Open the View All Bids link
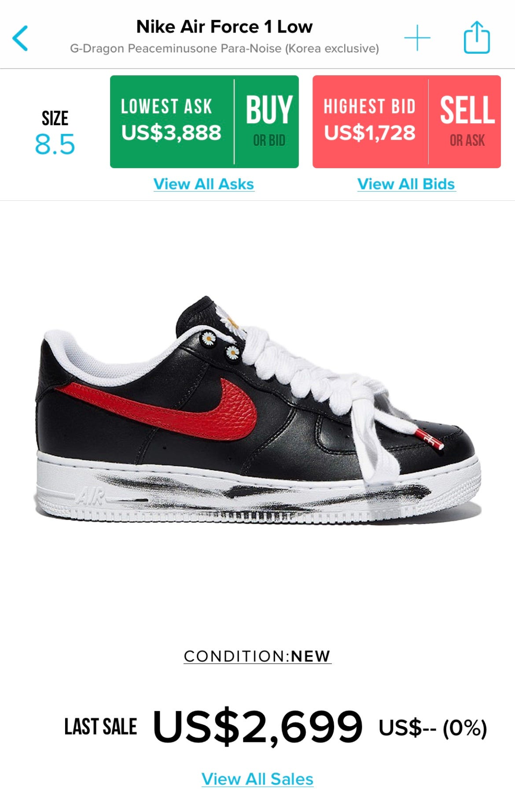The width and height of the screenshot is (515, 812). pyautogui.click(x=406, y=184)
